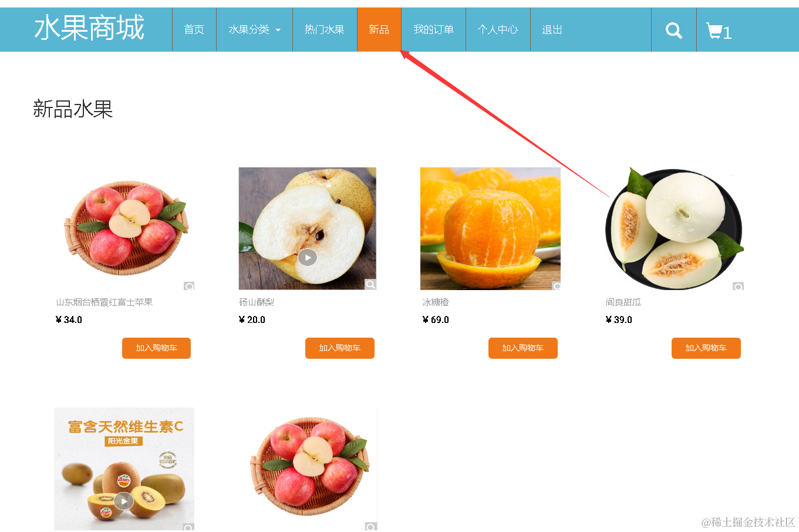The height and width of the screenshot is (532, 799).
Task: Open the search magnifier icon in header
Action: pyautogui.click(x=674, y=31)
